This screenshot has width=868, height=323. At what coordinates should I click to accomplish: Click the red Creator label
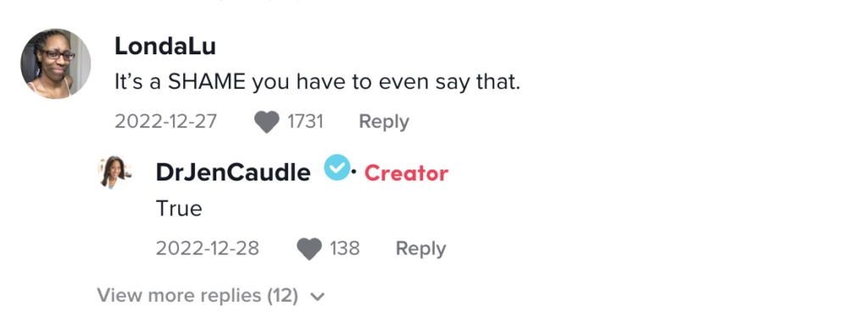coord(406,174)
